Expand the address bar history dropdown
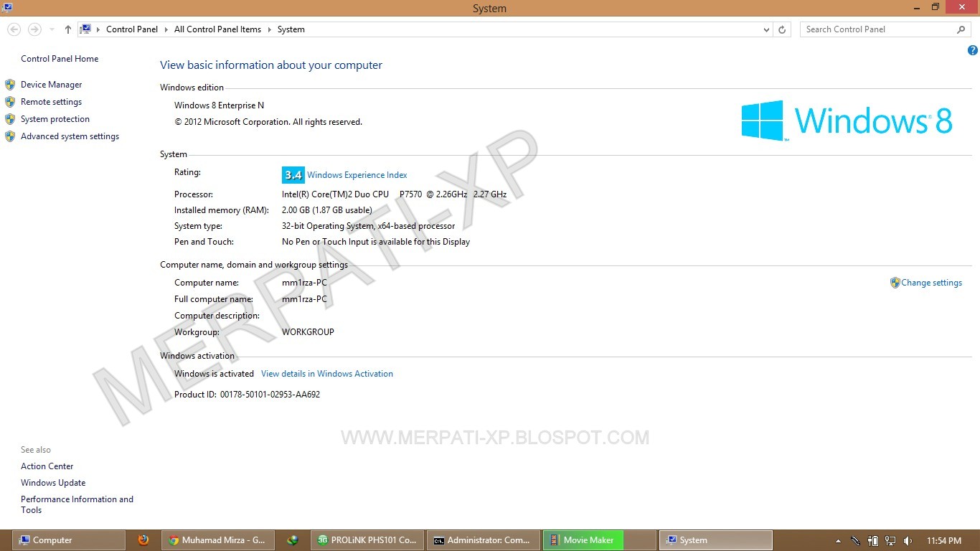 coord(767,30)
